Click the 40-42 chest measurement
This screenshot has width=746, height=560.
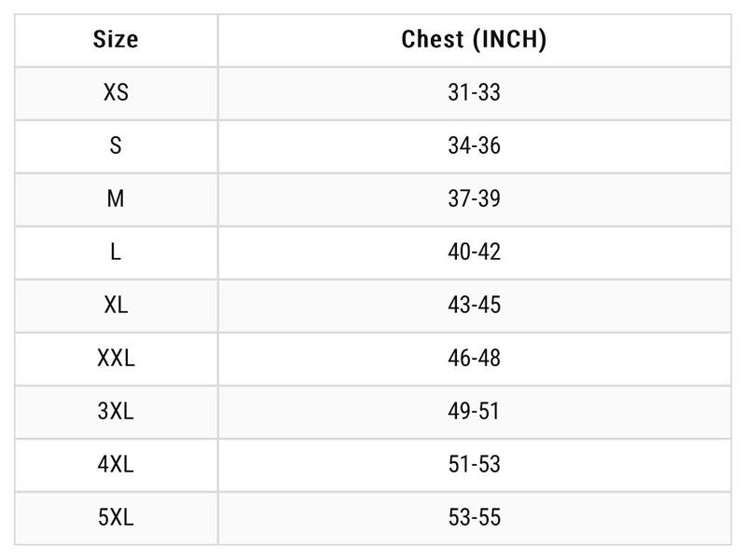(474, 253)
